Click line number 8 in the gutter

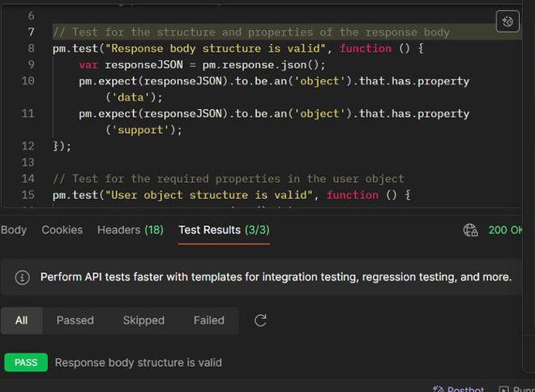pyautogui.click(x=31, y=48)
